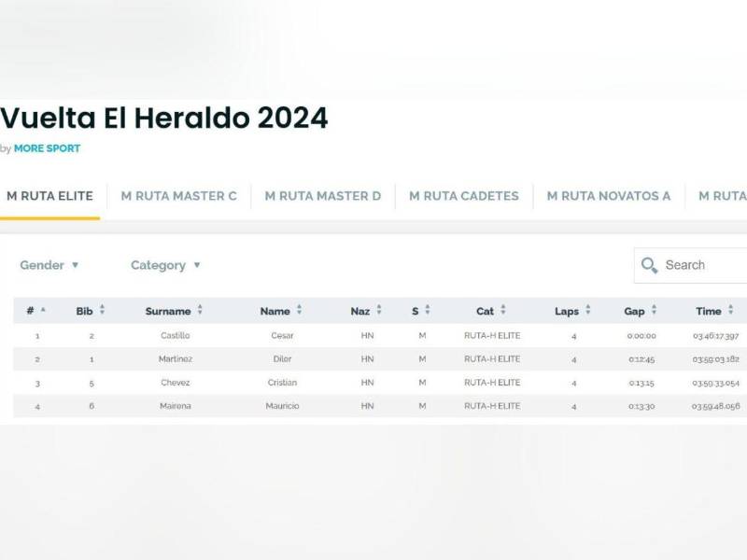Sort the Bib column arrows

(102, 311)
